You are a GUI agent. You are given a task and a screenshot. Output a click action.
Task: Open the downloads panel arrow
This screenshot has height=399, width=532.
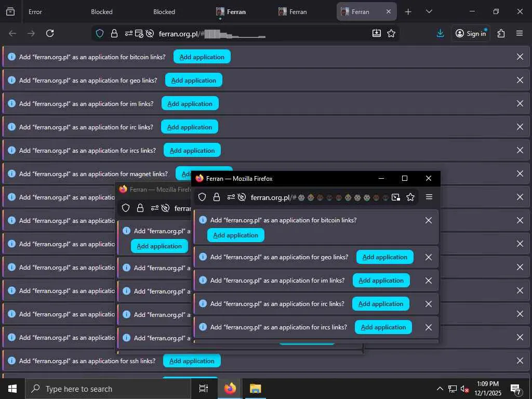(441, 33)
